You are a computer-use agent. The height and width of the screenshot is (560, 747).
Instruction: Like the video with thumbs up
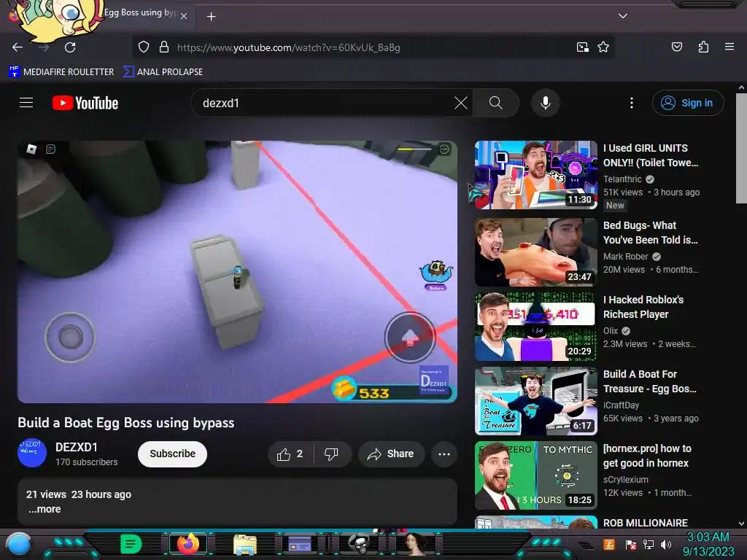pos(290,454)
